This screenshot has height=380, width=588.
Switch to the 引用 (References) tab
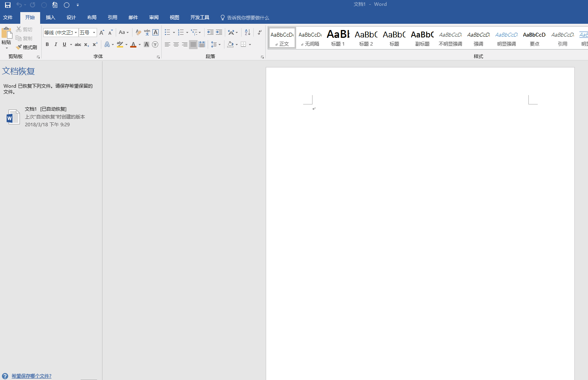pyautogui.click(x=113, y=18)
